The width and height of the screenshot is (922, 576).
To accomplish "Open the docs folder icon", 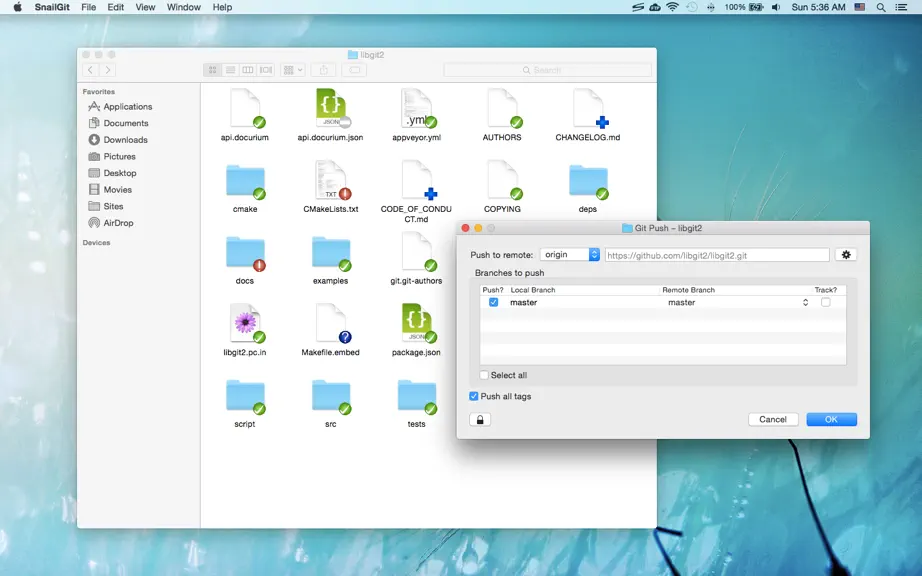I will point(245,253).
